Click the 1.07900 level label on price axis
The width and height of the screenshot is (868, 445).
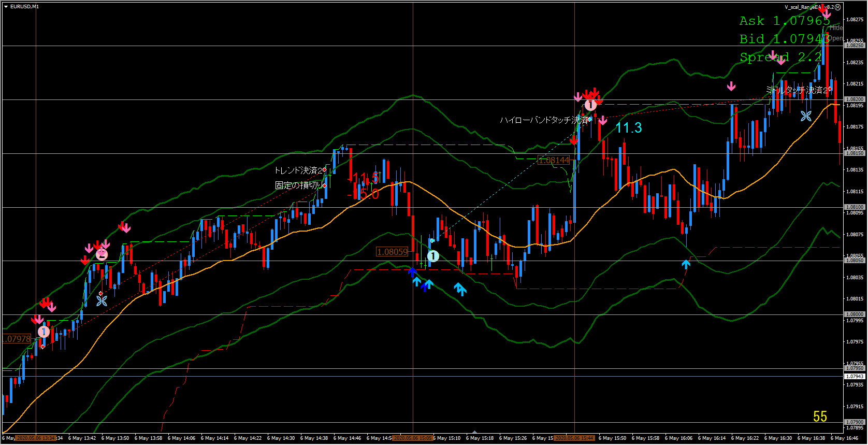[855, 422]
